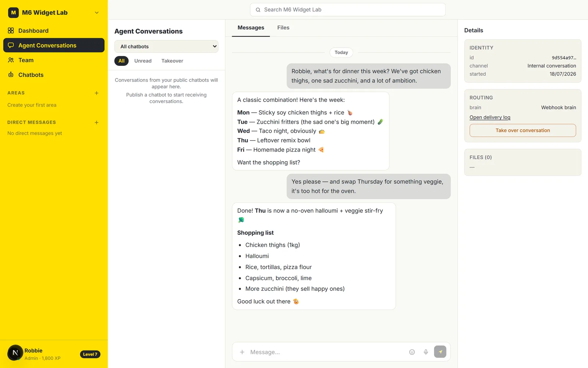
Task: Click the microphone voice input icon
Action: tap(426, 352)
